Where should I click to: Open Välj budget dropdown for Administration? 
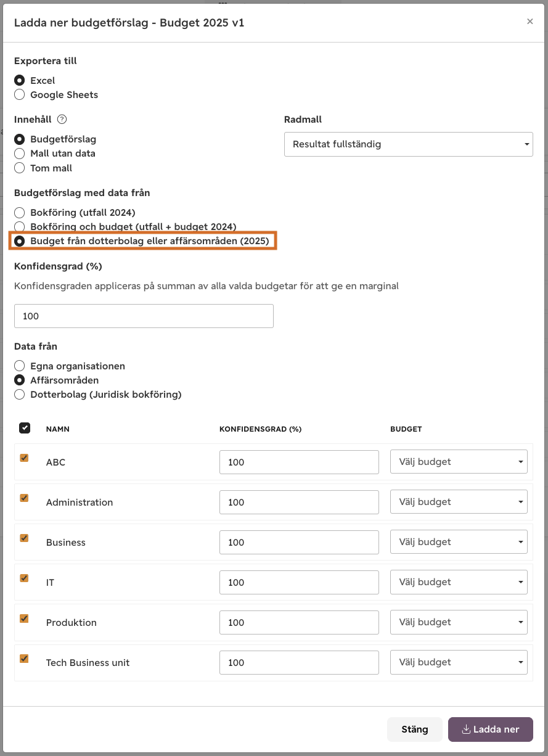tap(459, 502)
